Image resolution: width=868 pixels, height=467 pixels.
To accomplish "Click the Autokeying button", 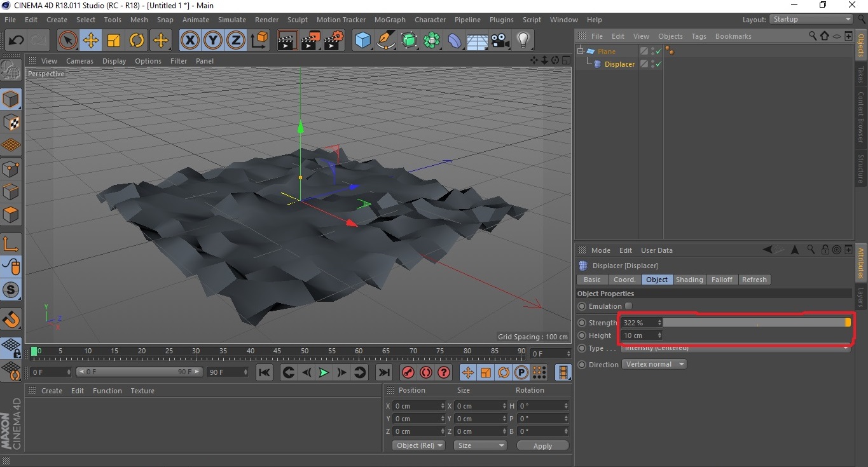I will (x=426, y=372).
